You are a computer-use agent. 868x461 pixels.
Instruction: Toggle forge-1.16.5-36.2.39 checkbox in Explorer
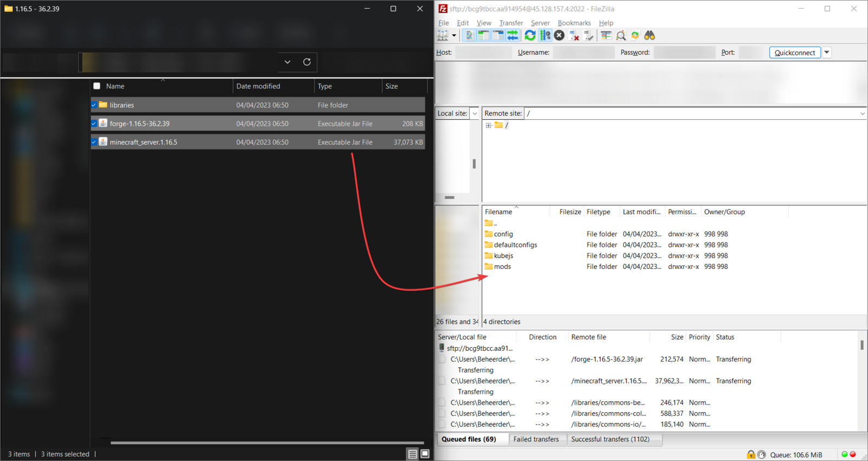click(94, 124)
